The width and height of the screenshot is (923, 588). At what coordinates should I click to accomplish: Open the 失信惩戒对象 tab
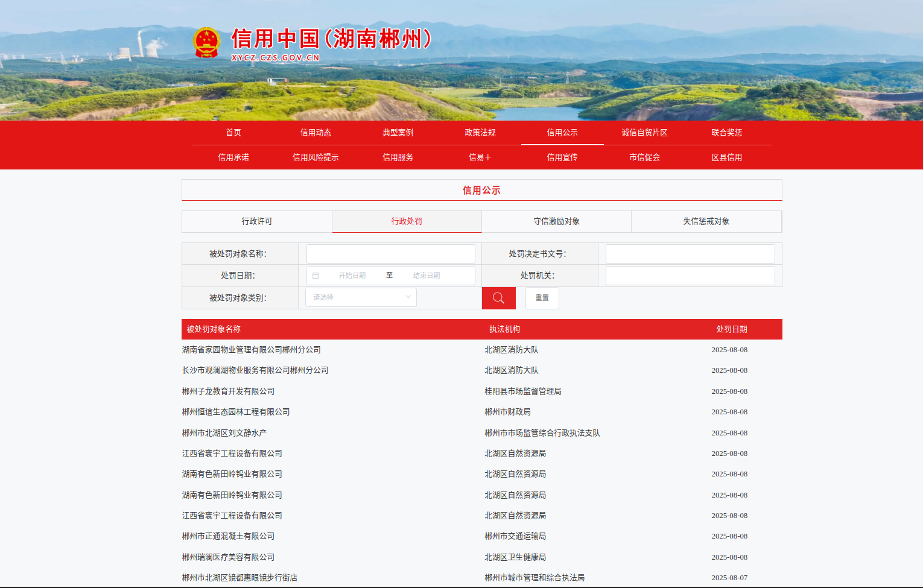click(706, 221)
